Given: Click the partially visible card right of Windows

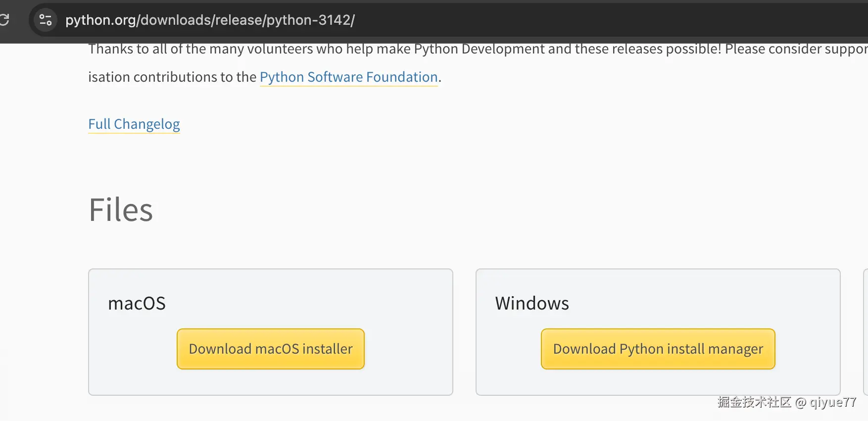Looking at the screenshot, I should (x=865, y=332).
